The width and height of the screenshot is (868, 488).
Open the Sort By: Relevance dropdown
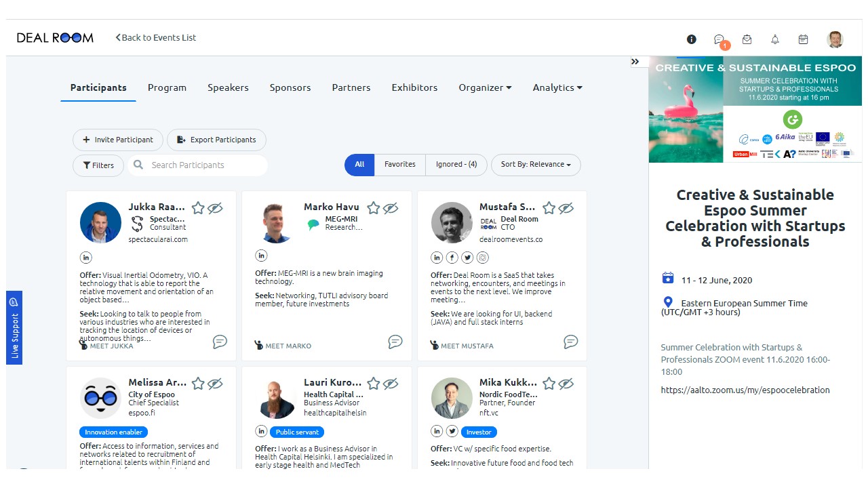[536, 165]
